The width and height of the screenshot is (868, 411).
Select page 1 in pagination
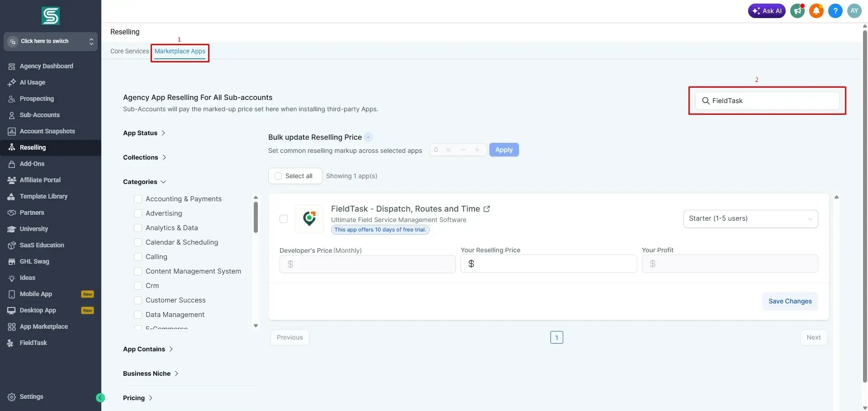(556, 337)
